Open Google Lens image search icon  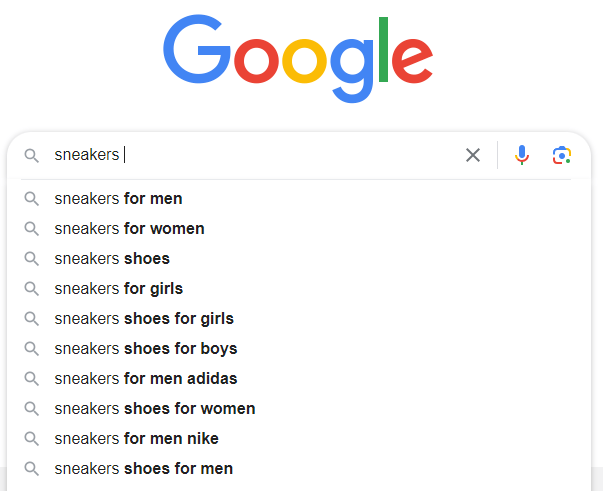562,155
